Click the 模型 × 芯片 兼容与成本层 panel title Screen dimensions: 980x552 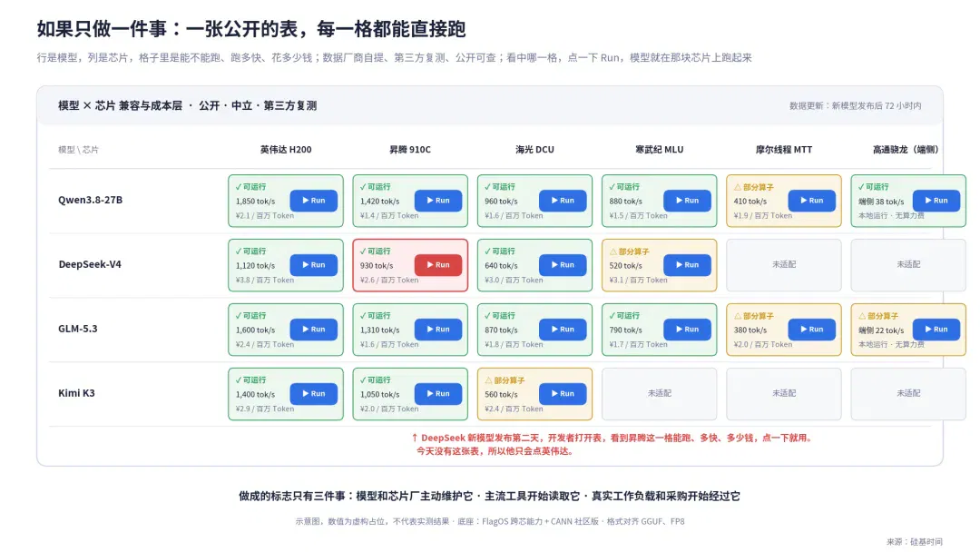pyautogui.click(x=188, y=105)
